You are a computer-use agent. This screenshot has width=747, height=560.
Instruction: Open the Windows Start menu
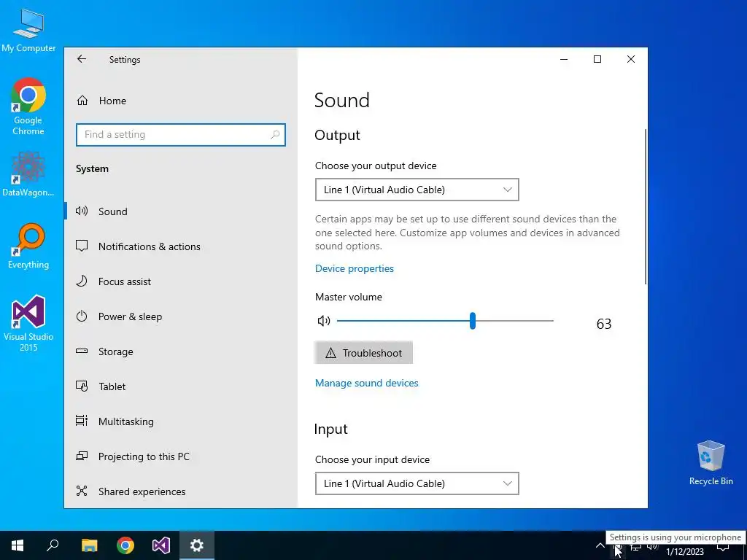(18, 545)
